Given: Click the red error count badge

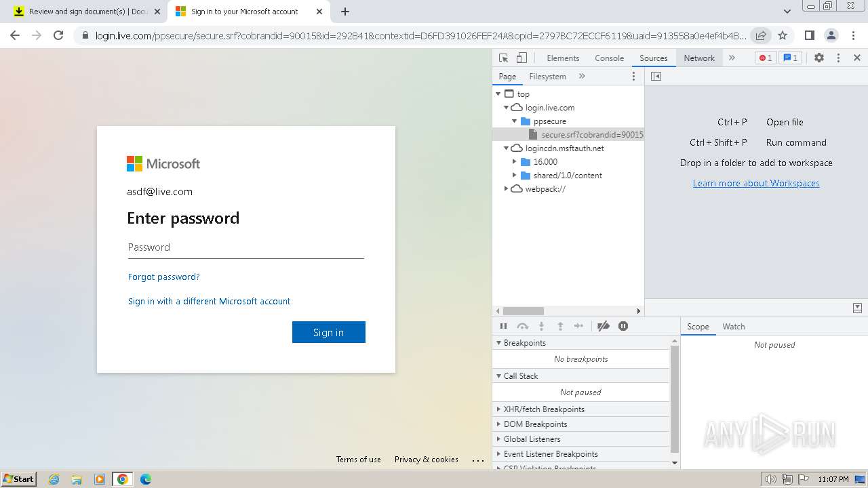Looking at the screenshot, I should pos(766,58).
